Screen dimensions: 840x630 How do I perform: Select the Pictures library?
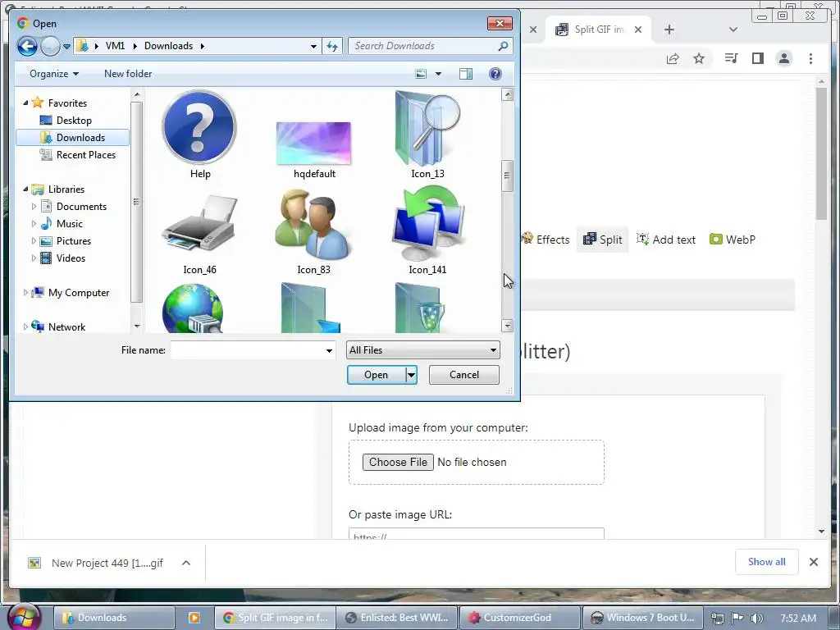[73, 241]
